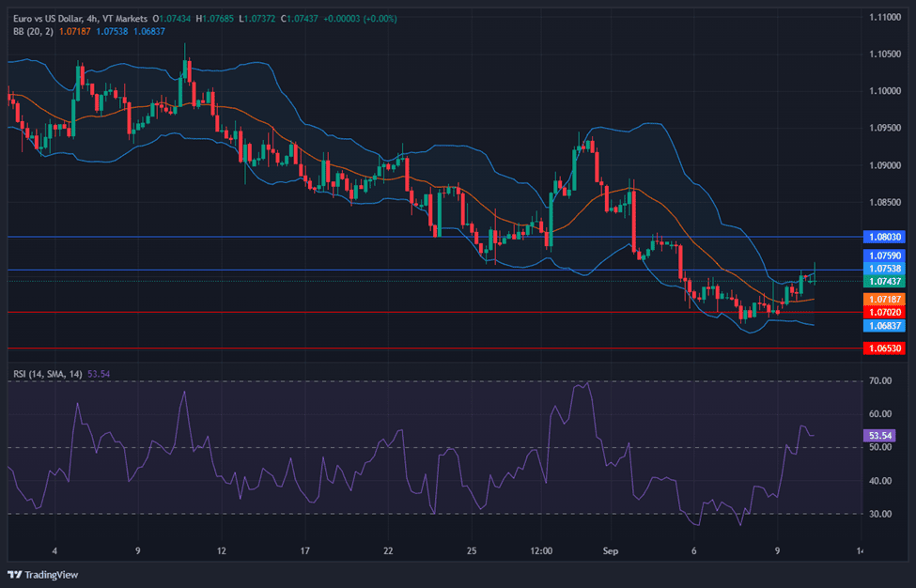
Task: Click the orange 1.07187 BB basis tag
Action: [883, 299]
